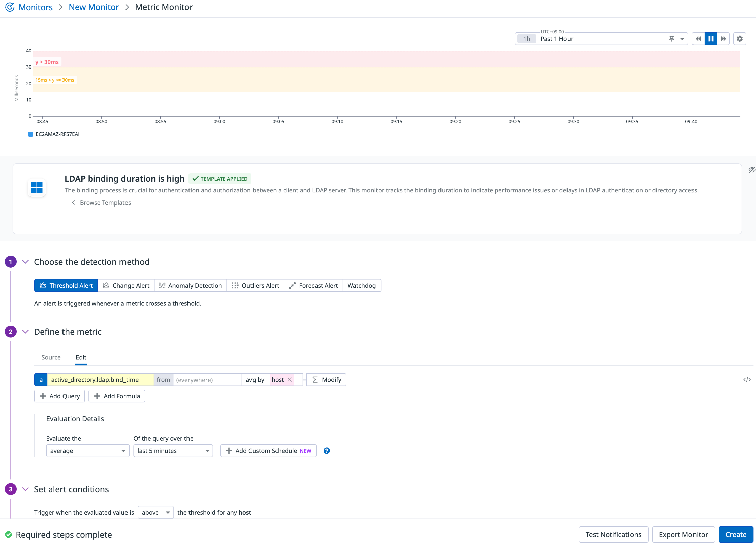Click the Template Applied badge

(x=220, y=179)
